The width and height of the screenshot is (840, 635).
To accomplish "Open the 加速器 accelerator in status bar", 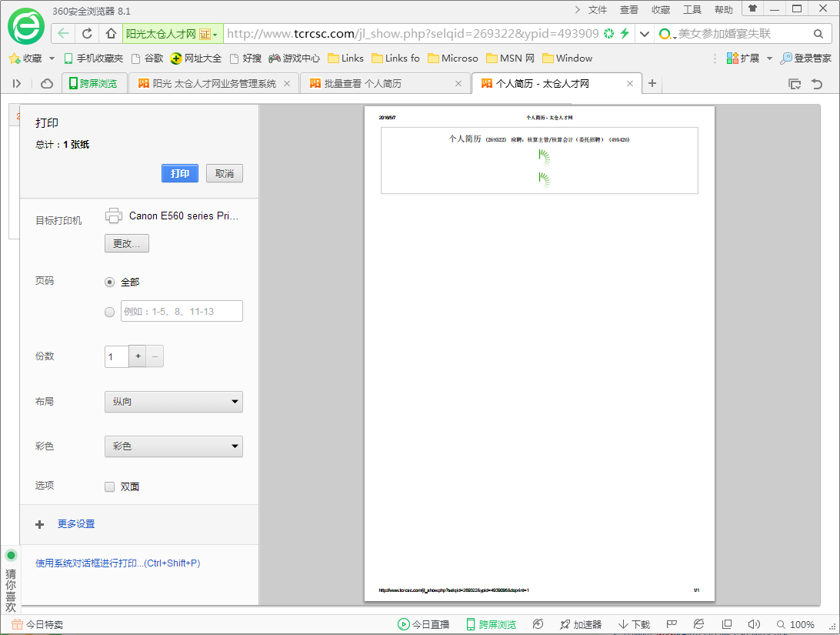I will pyautogui.click(x=581, y=624).
